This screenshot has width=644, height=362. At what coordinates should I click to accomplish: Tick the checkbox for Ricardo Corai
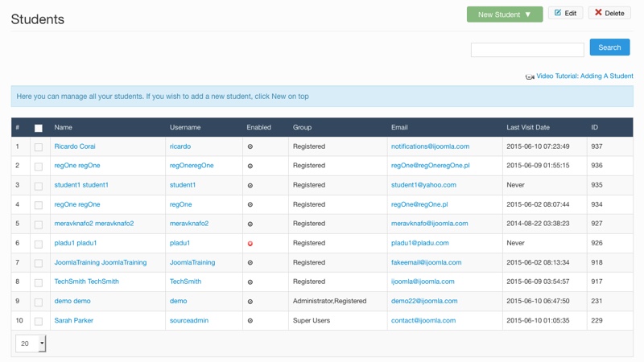(39, 147)
